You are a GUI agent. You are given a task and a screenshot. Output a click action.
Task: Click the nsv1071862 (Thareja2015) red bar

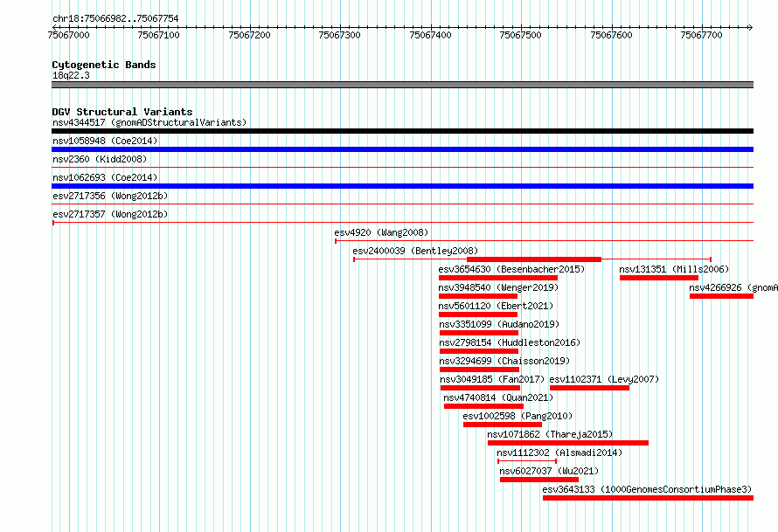pos(568,443)
